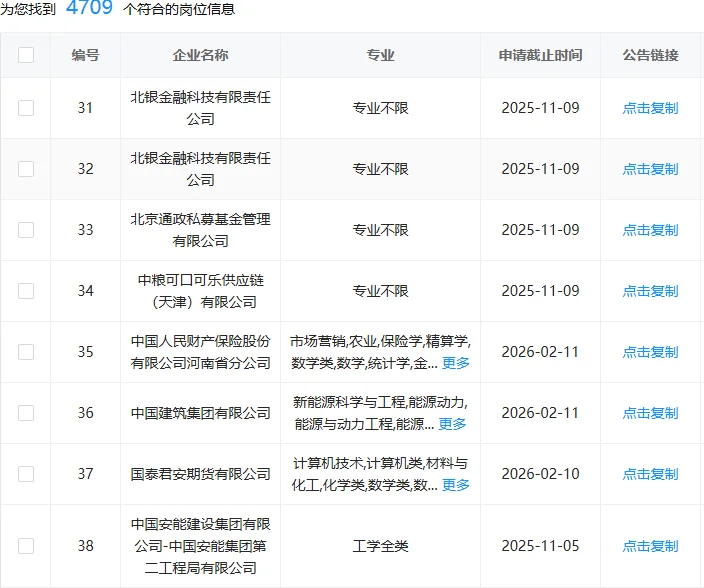This screenshot has height=588, width=704.
Task: Click 中国安能集团第二工程局有限公司 company name
Action: 200,546
